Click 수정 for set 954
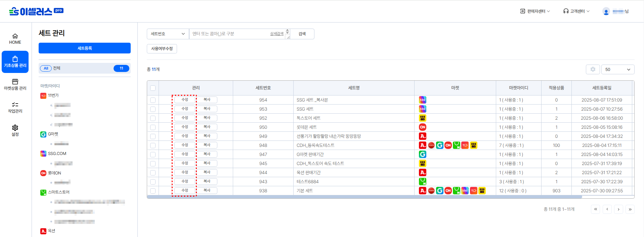 click(185, 100)
